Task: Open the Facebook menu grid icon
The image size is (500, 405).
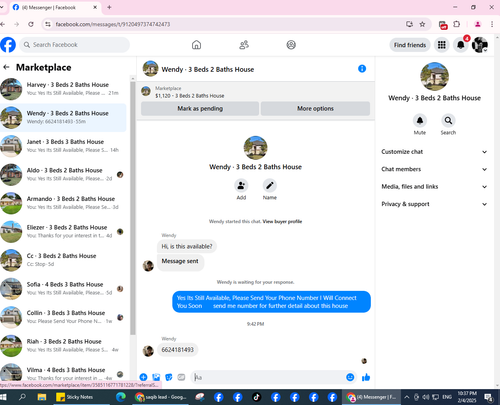Action: [442, 45]
